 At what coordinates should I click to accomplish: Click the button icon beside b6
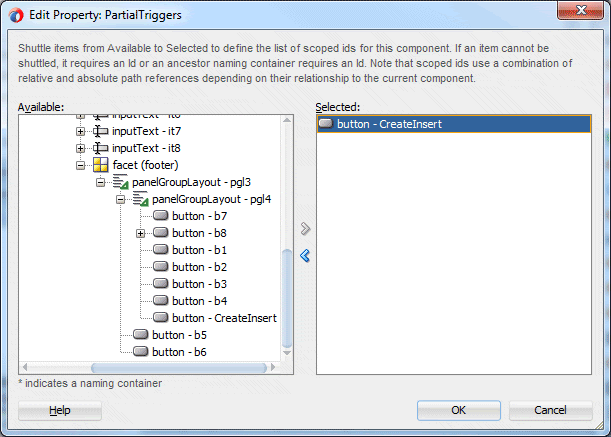[x=141, y=352]
